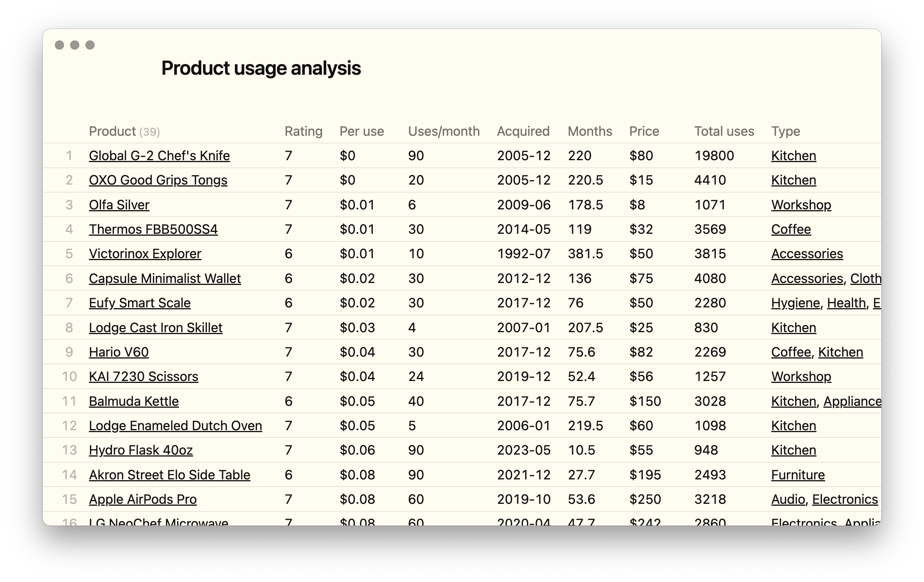Image resolution: width=924 pixels, height=582 pixels.
Task: Open the Eufy Smart Scale link
Action: [x=140, y=303]
